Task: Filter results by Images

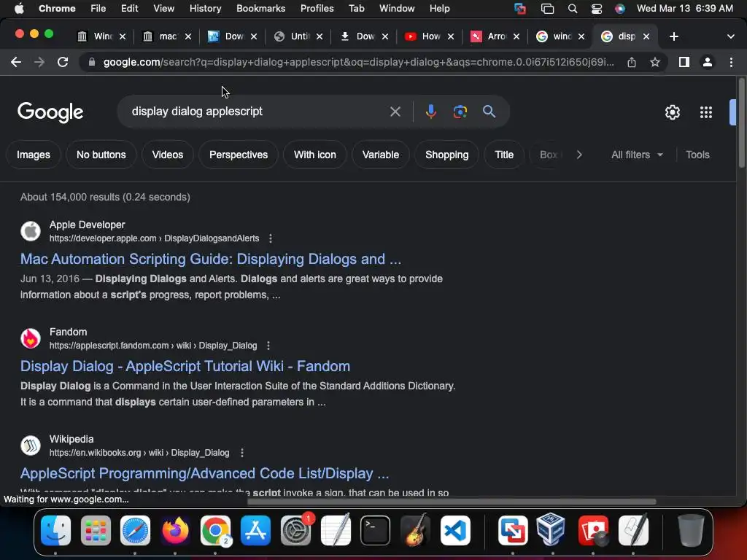Action: pyautogui.click(x=34, y=155)
